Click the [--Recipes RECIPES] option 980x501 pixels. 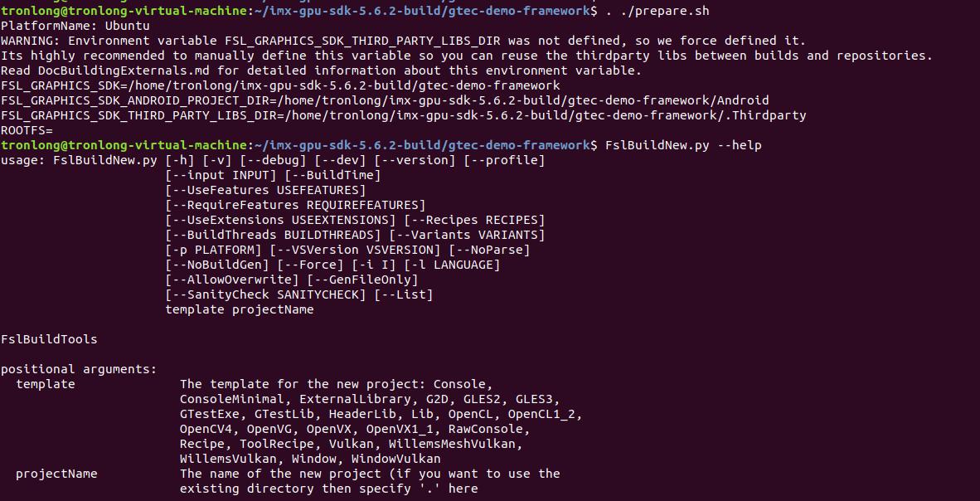pos(474,220)
